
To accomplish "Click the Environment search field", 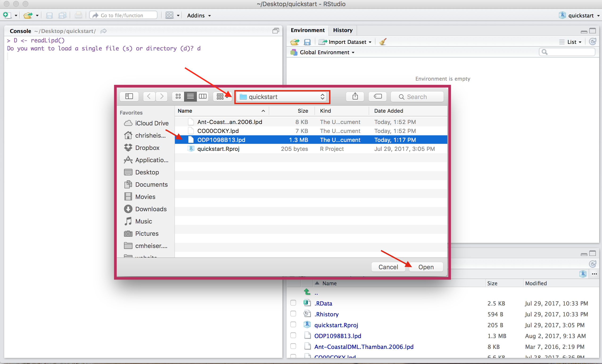I will (567, 52).
